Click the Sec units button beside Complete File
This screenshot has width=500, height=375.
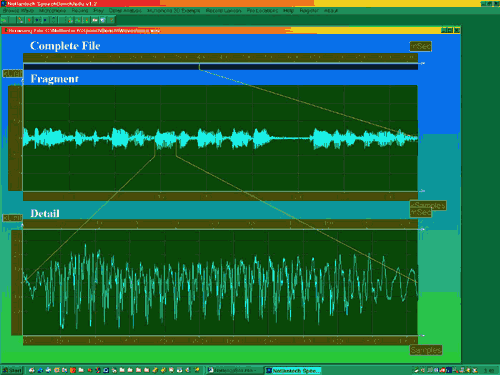[x=421, y=46]
